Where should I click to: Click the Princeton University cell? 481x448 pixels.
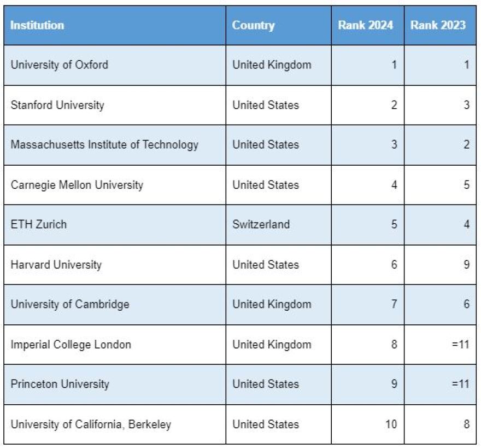pos(60,384)
